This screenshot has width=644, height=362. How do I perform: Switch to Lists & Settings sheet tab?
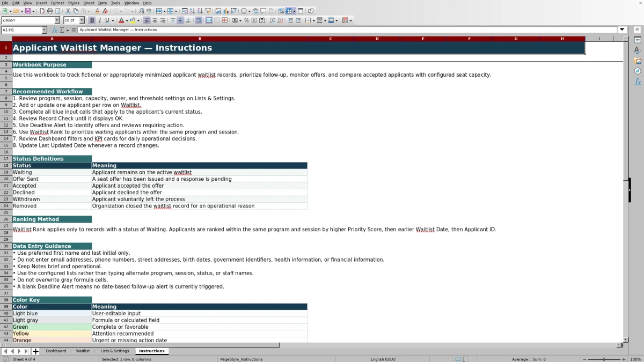(x=115, y=351)
